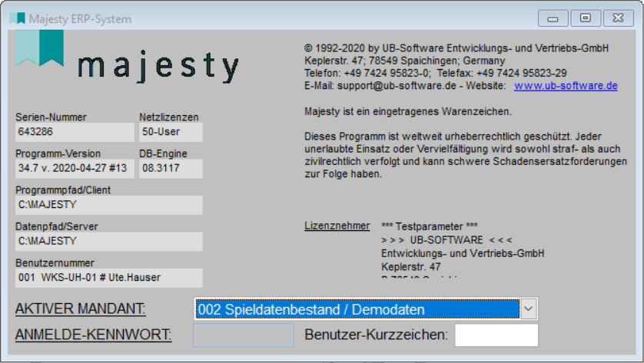Click the AKTIVER MANDANT label
This screenshot has height=363, width=644.
[80, 309]
